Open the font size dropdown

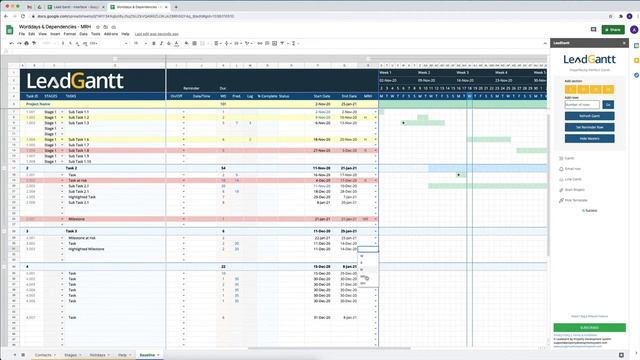(139, 43)
